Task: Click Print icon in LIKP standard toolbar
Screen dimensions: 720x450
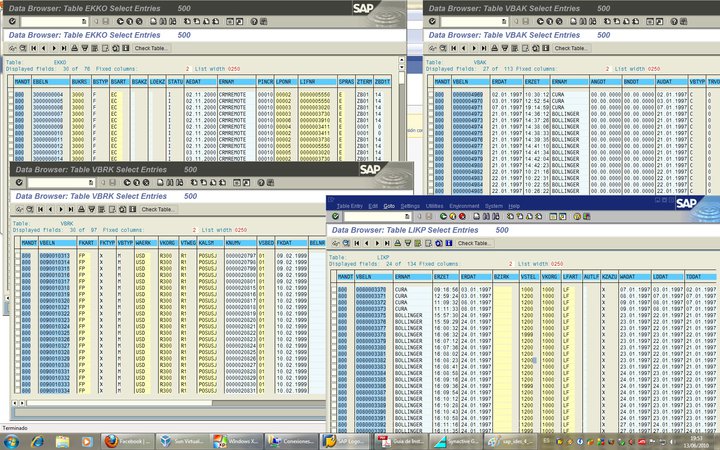Action: (x=477, y=216)
